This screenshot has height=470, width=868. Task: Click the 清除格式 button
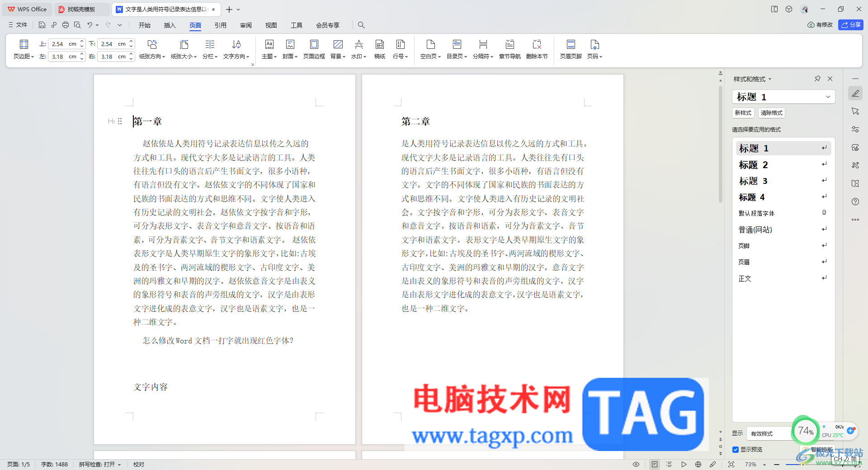[x=771, y=113]
